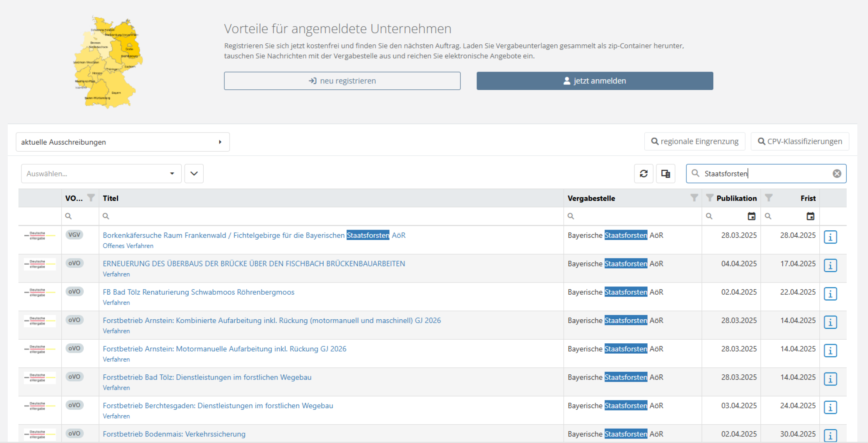Open the Forstbetrieb Berchtesgaden Wegebau link

[218, 405]
